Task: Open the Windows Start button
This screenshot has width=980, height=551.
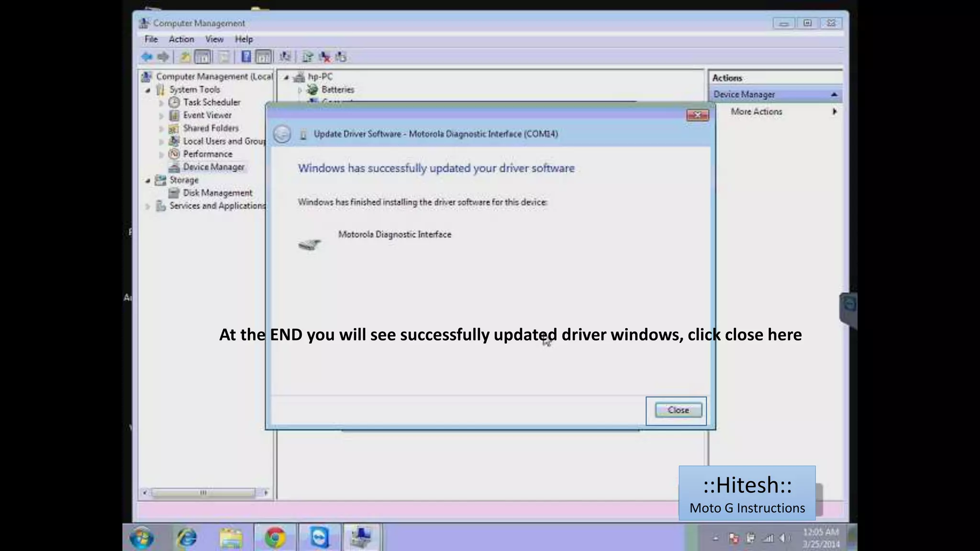Action: point(142,538)
